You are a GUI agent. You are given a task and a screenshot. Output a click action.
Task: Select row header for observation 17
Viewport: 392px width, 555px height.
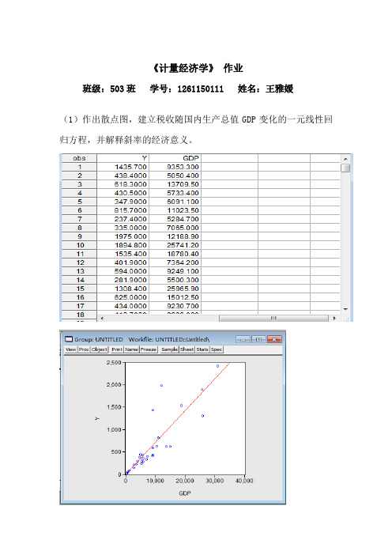(79, 306)
